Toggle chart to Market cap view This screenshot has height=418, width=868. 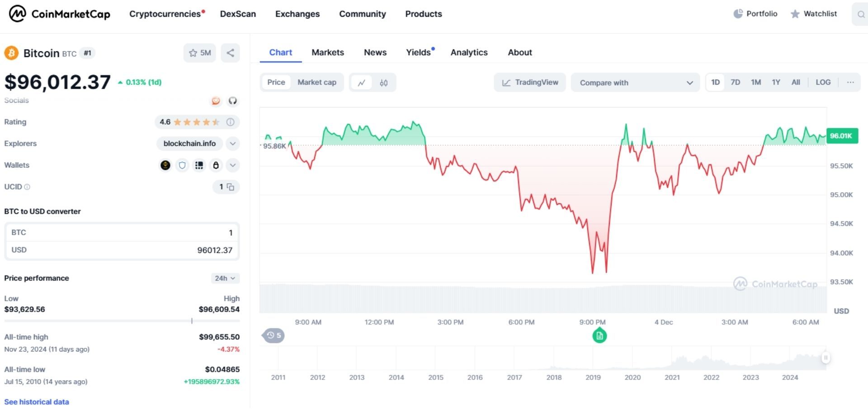pos(316,82)
